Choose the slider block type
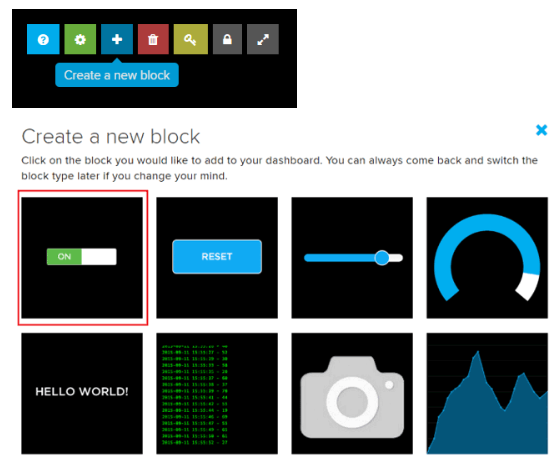This screenshot has height=464, width=555. pos(352,258)
